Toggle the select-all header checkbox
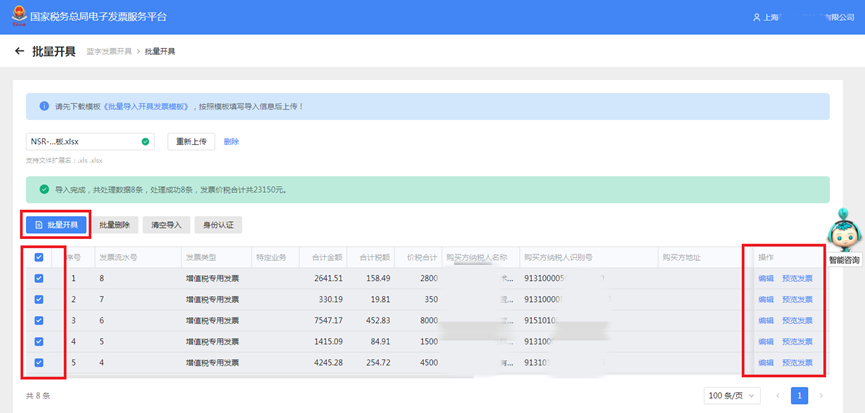This screenshot has width=865, height=413. 39,258
